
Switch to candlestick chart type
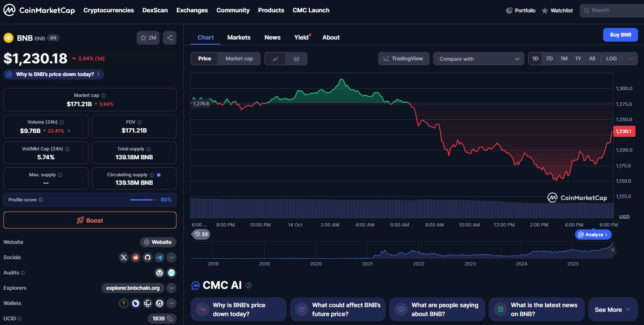[296, 59]
